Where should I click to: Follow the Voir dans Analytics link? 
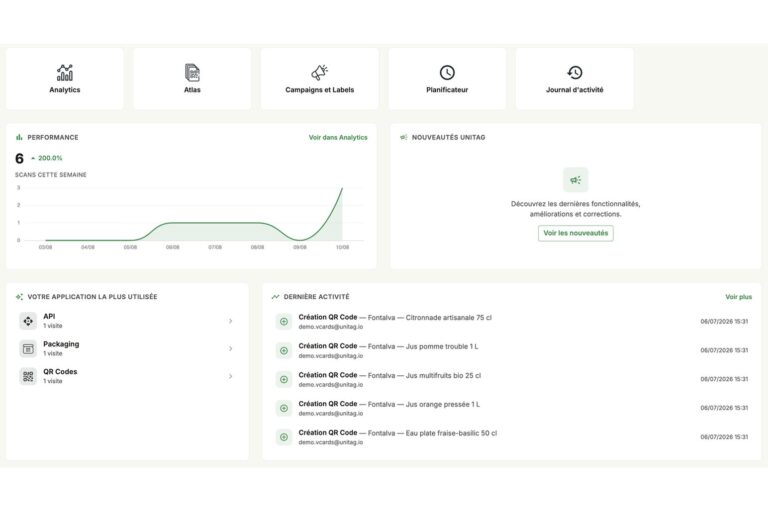click(x=338, y=137)
